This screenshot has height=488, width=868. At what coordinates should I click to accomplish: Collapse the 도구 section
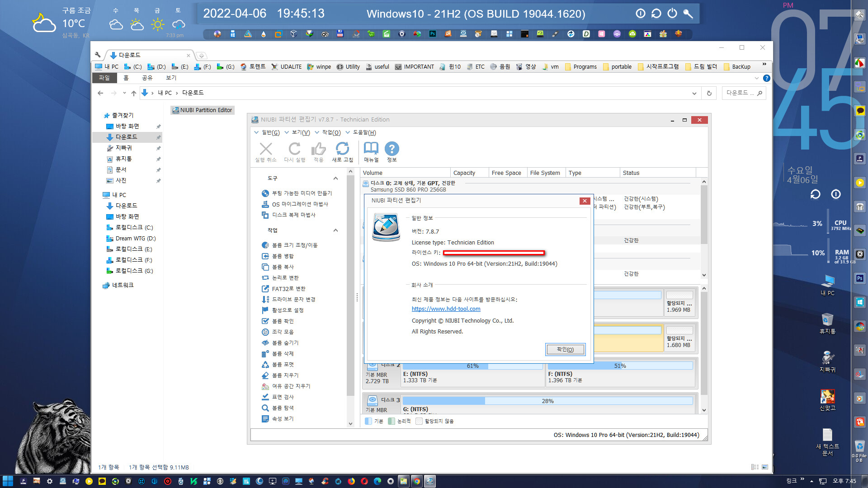click(335, 178)
